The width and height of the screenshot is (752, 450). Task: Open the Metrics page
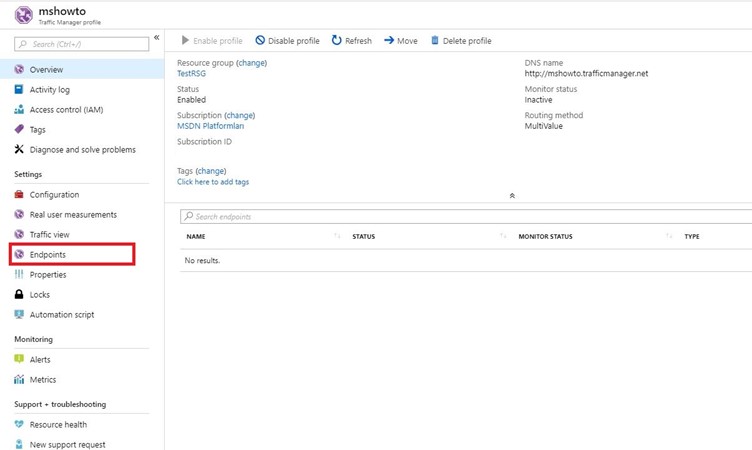pyautogui.click(x=43, y=379)
